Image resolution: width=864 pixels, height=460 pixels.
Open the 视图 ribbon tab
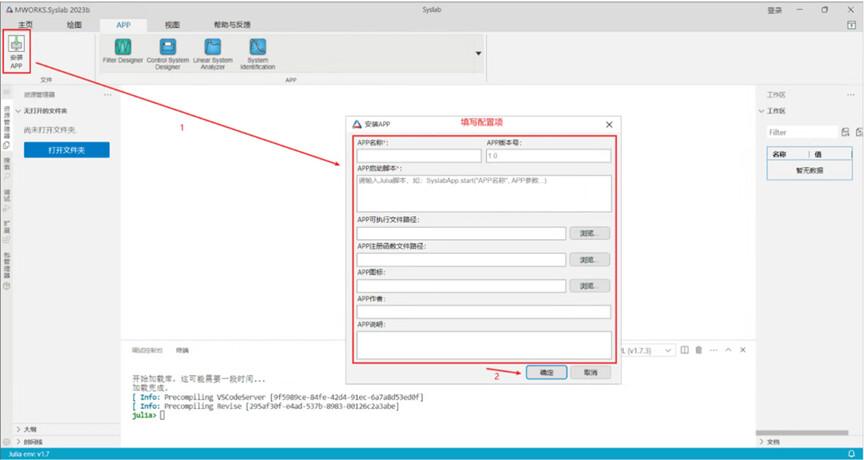pyautogui.click(x=172, y=25)
